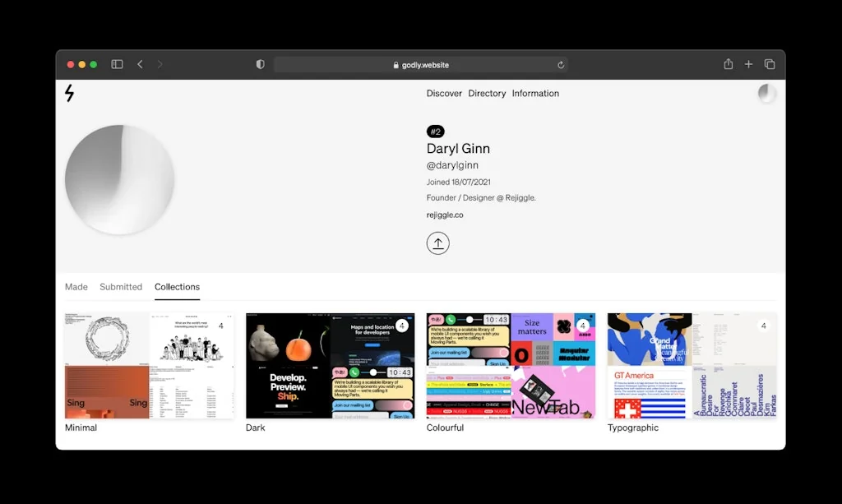Open the Dark collection thumbnail
Viewport: 842px width, 504px height.
[x=331, y=366]
